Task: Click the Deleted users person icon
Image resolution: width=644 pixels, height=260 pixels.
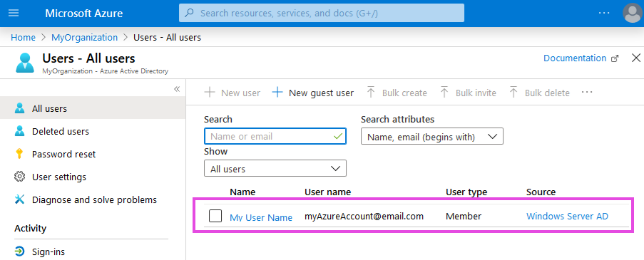Action: click(19, 131)
